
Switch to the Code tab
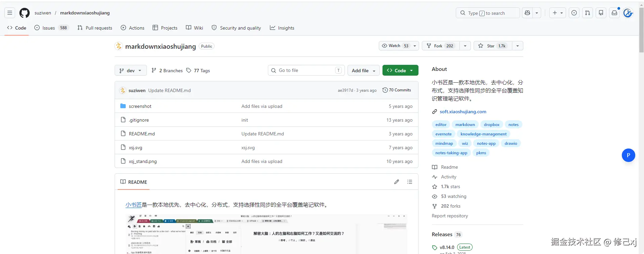tap(16, 28)
